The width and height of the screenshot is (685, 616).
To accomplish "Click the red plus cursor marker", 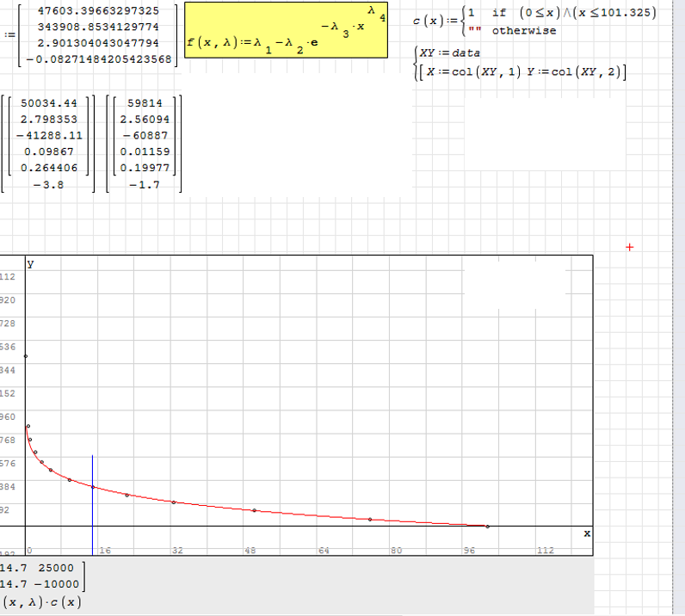I will point(629,248).
